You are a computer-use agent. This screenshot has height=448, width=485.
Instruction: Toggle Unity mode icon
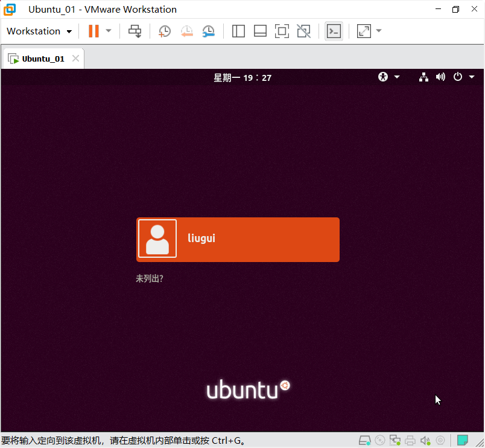(x=304, y=31)
